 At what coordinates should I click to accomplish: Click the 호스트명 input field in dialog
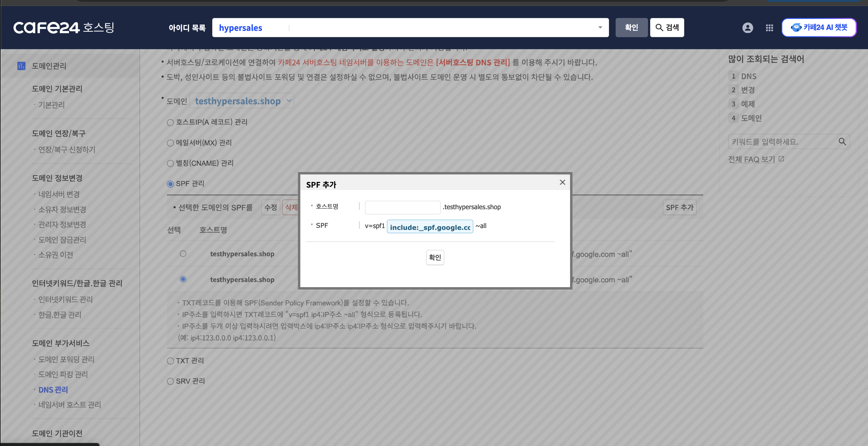tap(402, 207)
